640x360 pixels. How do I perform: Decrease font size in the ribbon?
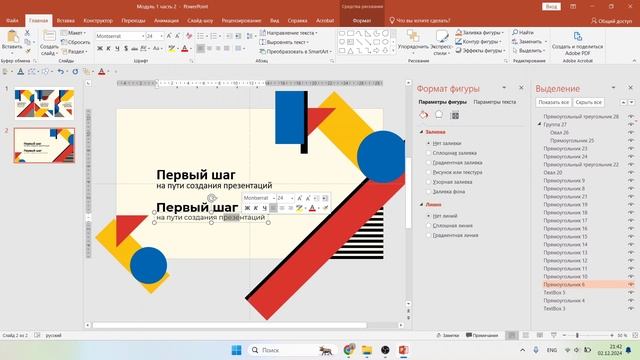(178, 36)
